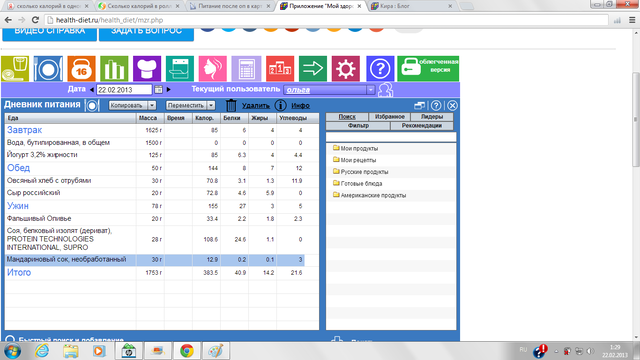Screen dimensions: 640x360
Task: Switch to the Лидеры tab
Action: 432,117
